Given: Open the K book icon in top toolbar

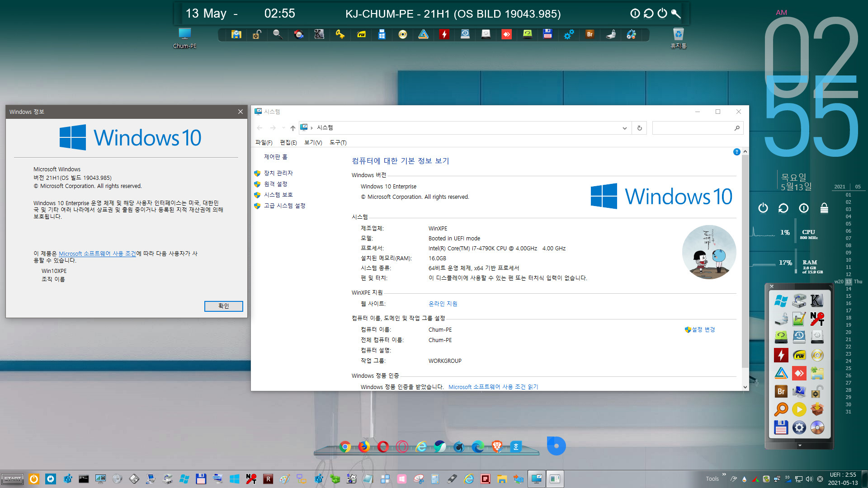Looking at the screenshot, I should 319,34.
